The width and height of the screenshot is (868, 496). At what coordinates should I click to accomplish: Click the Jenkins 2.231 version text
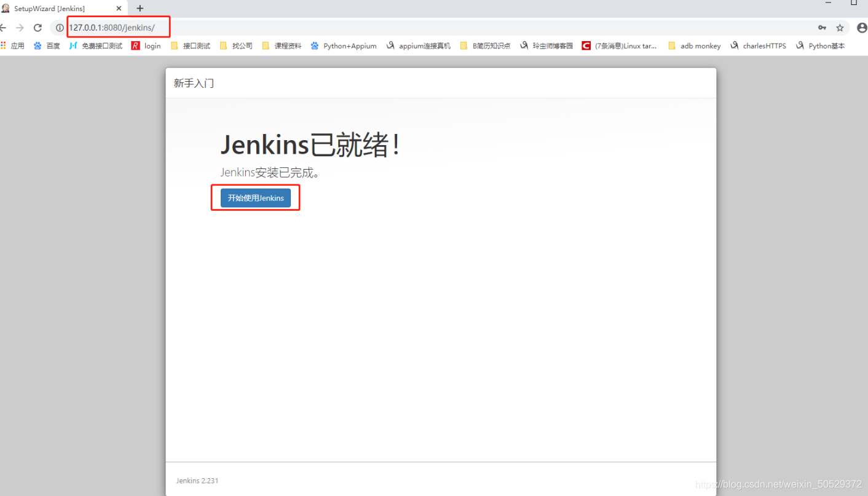(197, 481)
